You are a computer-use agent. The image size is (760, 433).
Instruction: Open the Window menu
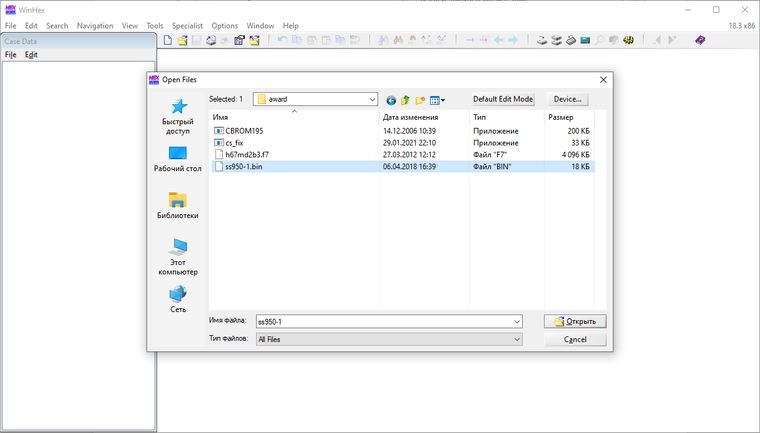(260, 26)
